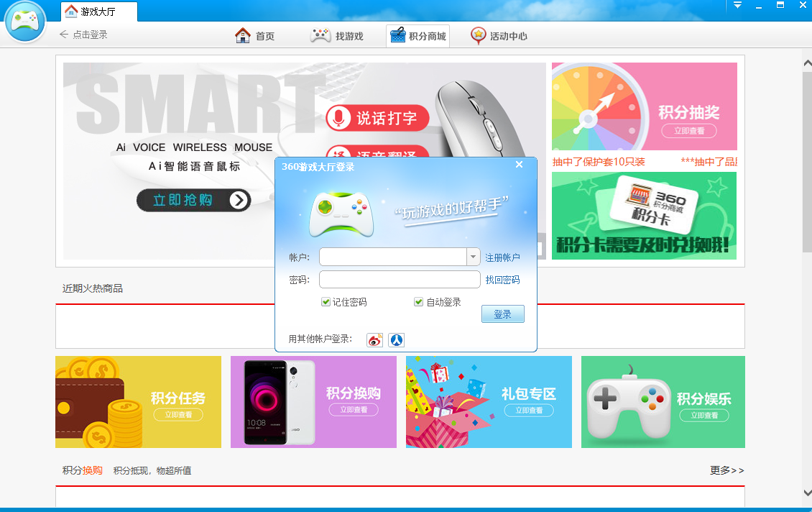Click the 积分换购 section heading
This screenshot has height=512, width=812.
point(83,470)
